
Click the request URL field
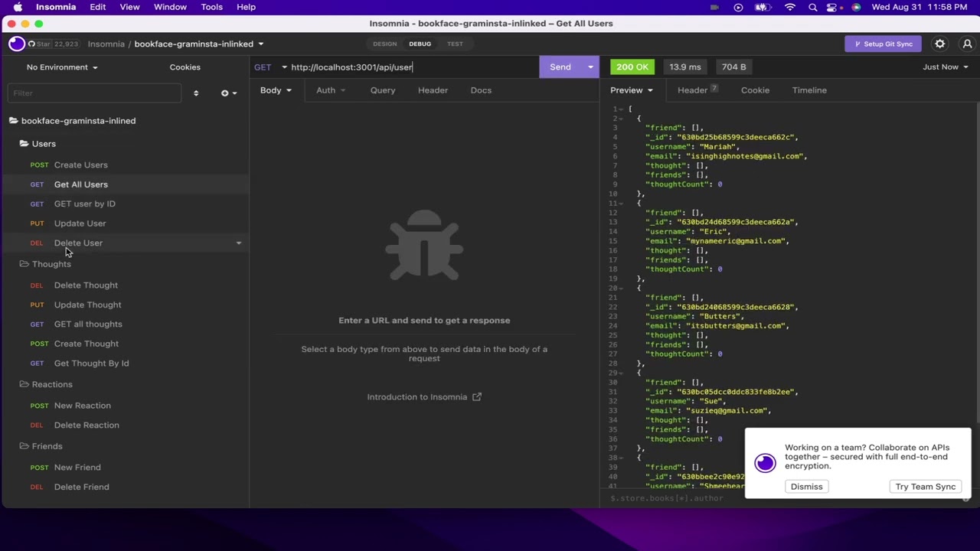click(x=412, y=67)
